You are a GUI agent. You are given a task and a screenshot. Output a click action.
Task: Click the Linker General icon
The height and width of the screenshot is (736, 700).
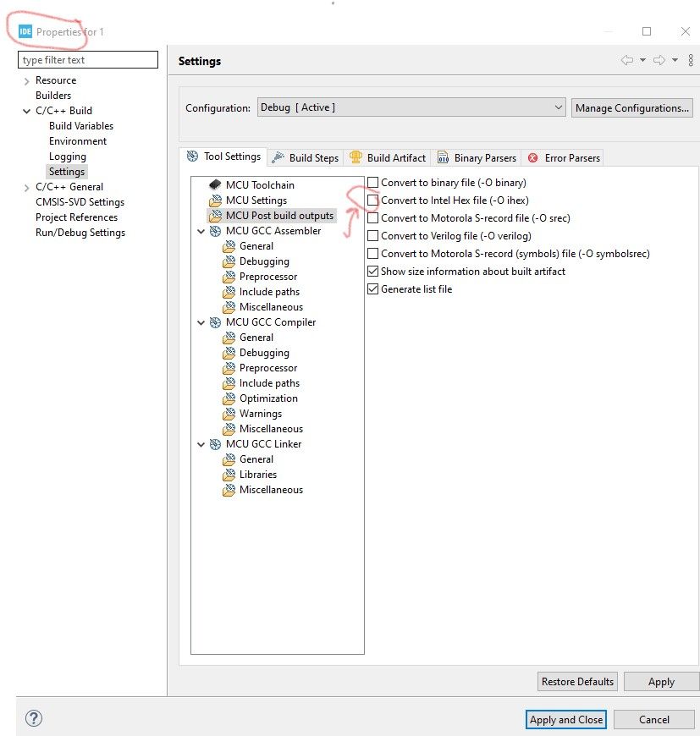229,459
